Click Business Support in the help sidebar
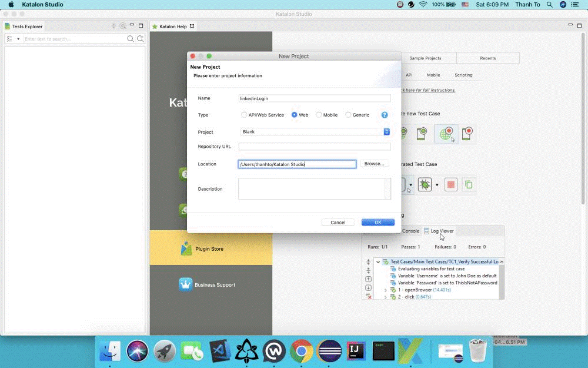The width and height of the screenshot is (588, 368). point(215,285)
